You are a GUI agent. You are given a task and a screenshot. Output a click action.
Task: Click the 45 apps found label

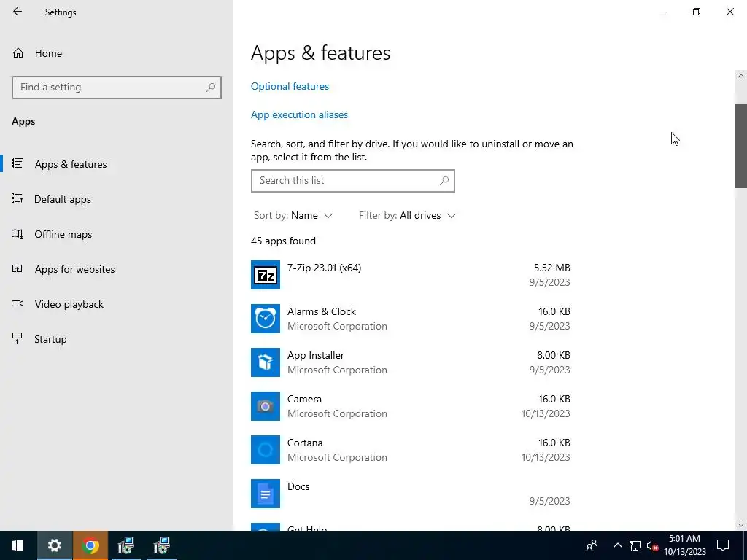click(284, 241)
